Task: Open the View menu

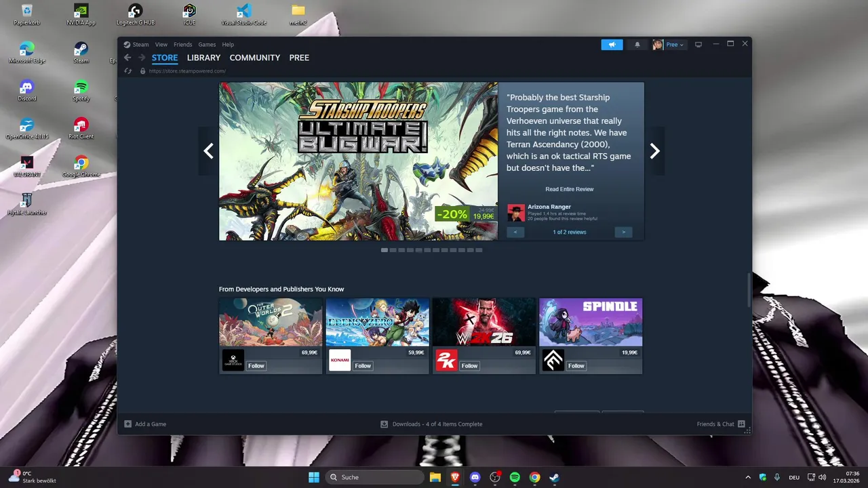Action: pyautogui.click(x=161, y=45)
